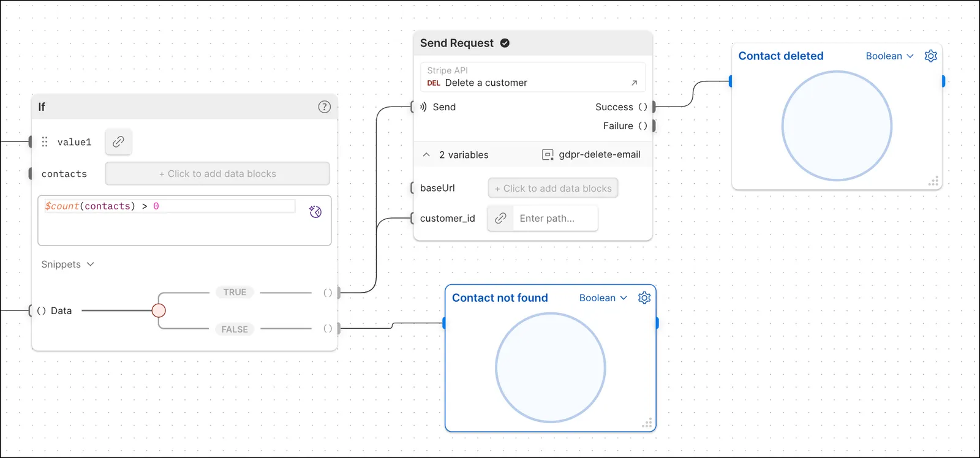This screenshot has width=980, height=458.
Task: Open the gear settings on Contact not found
Action: [644, 298]
